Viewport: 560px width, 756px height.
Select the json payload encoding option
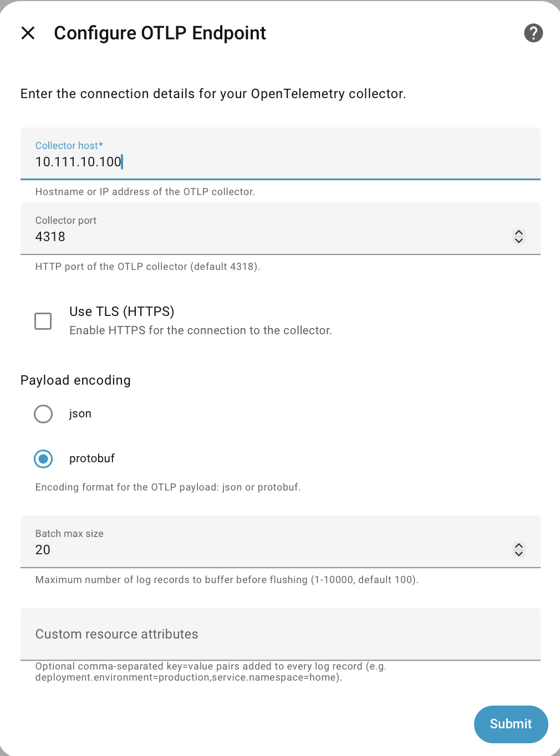(43, 414)
